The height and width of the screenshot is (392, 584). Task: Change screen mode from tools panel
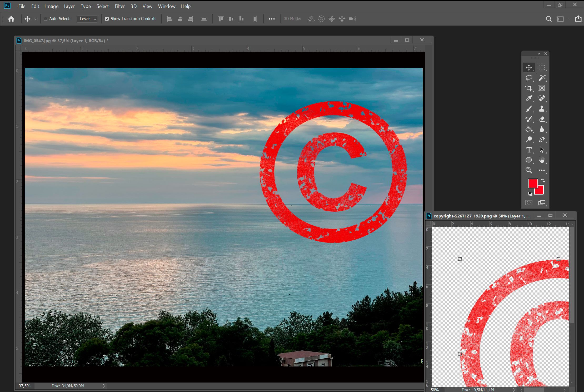click(542, 202)
